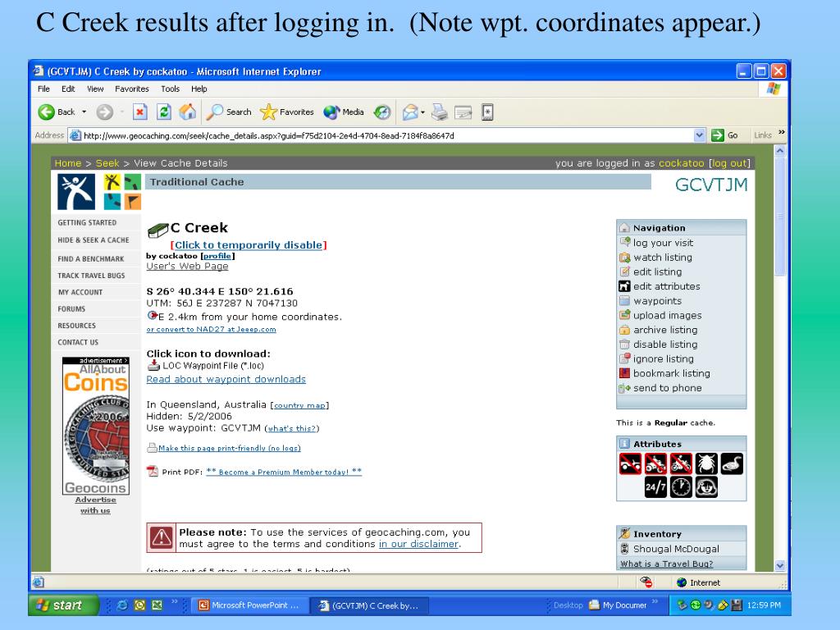
Task: Click the Mail envelope toolbar icon
Action: 410,112
